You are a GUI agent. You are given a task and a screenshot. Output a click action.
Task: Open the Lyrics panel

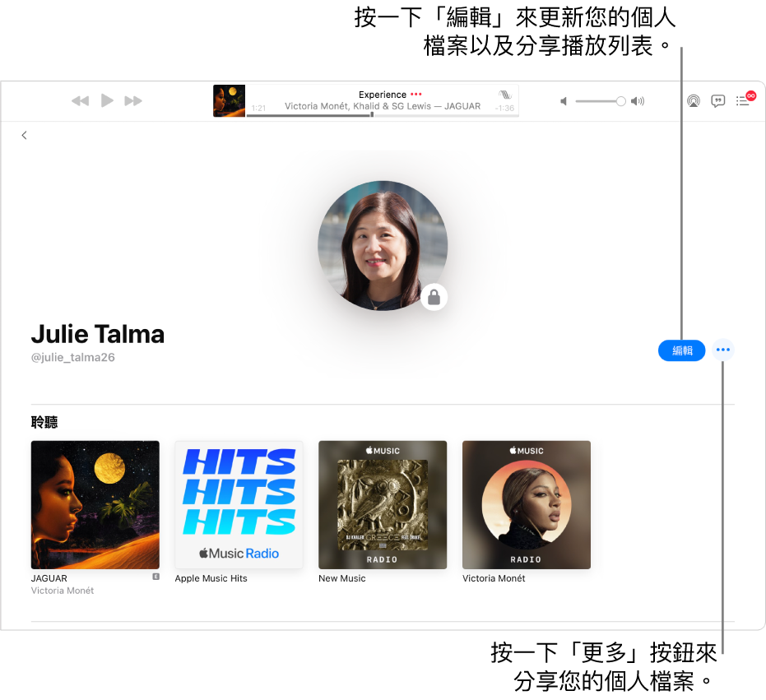pyautogui.click(x=718, y=100)
